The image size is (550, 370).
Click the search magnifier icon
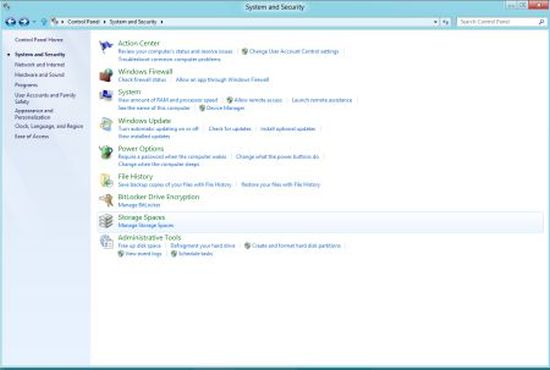541,22
